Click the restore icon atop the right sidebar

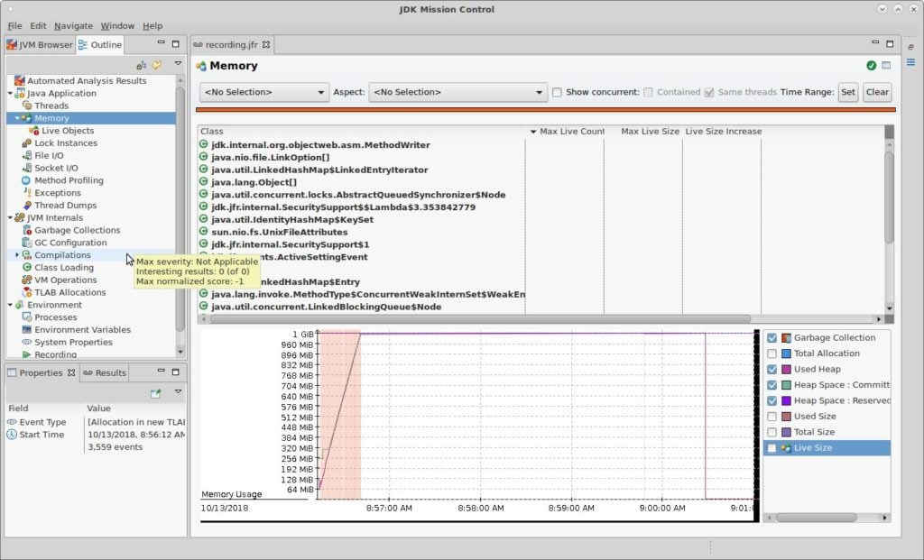911,47
